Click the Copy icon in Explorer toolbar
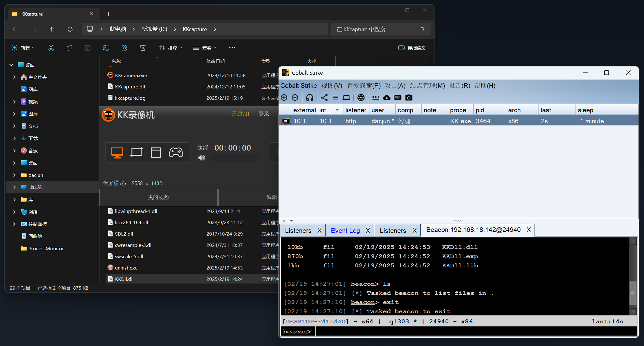 (x=69, y=48)
